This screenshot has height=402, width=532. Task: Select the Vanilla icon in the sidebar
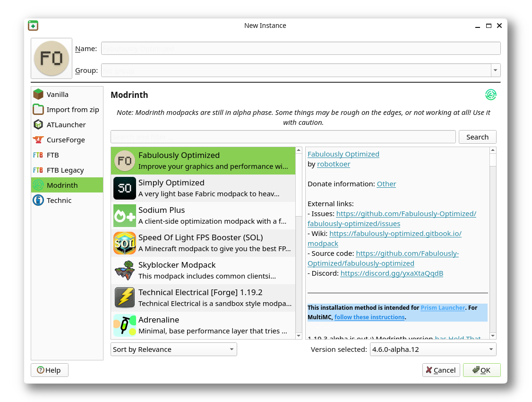pos(38,94)
